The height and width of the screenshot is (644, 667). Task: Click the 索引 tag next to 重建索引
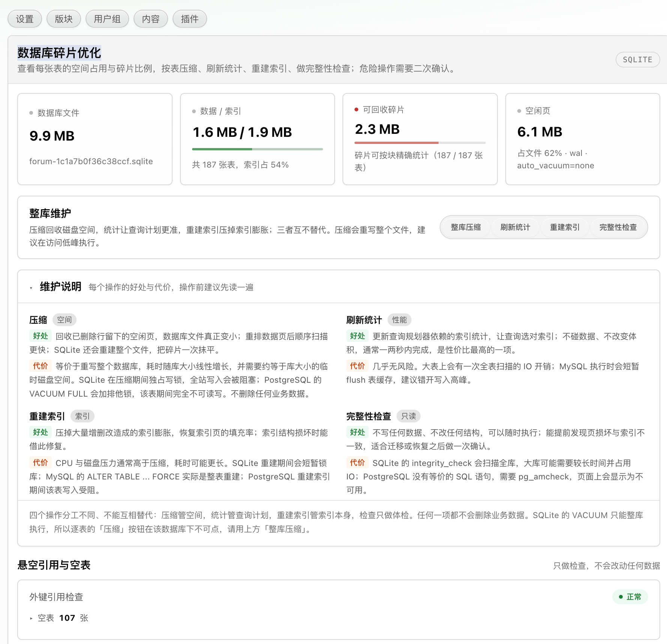[x=83, y=416]
